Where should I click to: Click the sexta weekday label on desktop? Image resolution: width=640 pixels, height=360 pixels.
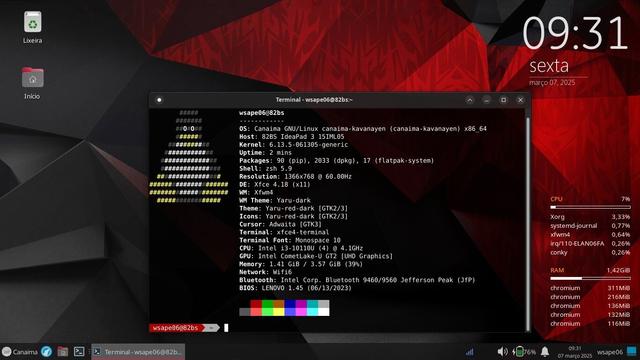549,66
